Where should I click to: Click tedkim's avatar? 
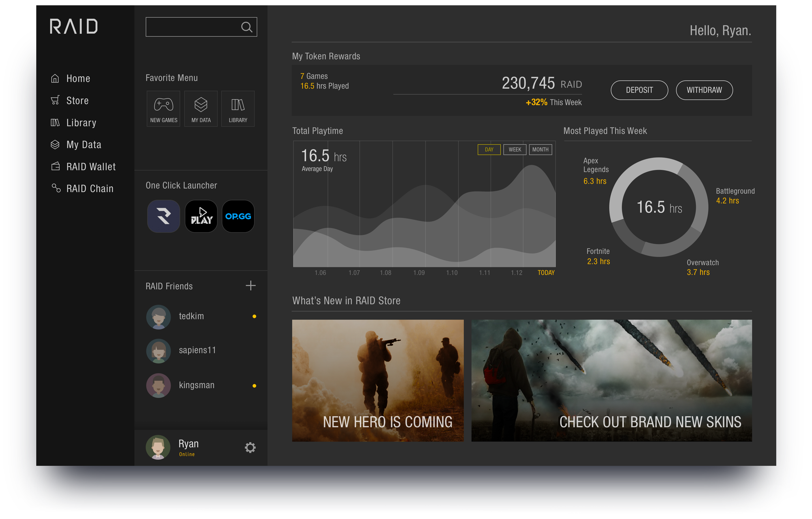click(159, 317)
